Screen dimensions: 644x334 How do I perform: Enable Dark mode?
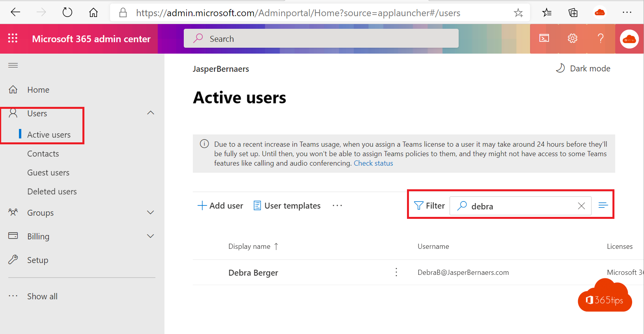tap(583, 68)
